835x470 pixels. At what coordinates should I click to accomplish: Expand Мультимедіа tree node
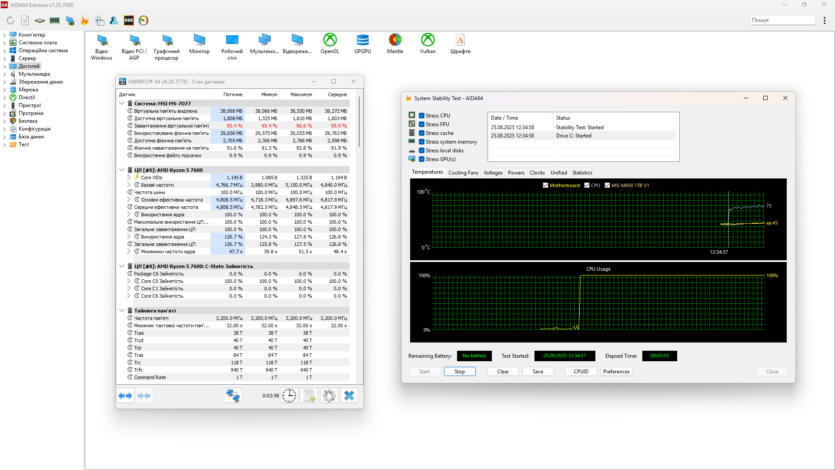coord(4,74)
